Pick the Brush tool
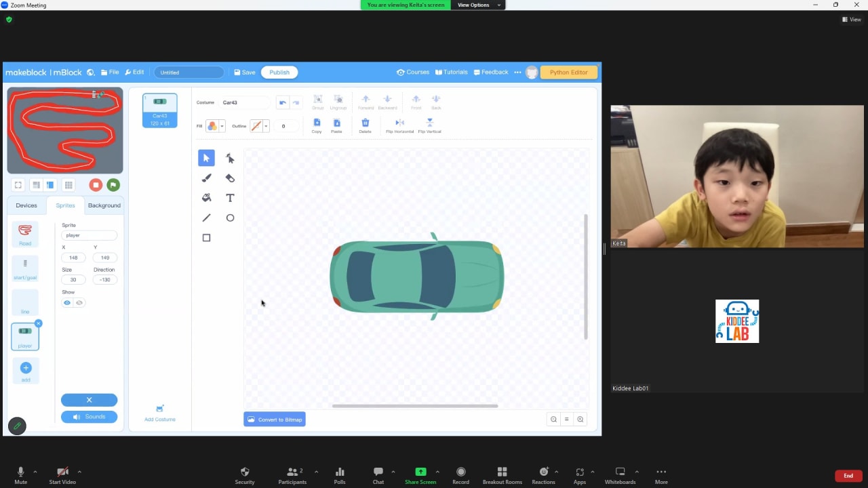The height and width of the screenshot is (488, 868). (x=206, y=178)
